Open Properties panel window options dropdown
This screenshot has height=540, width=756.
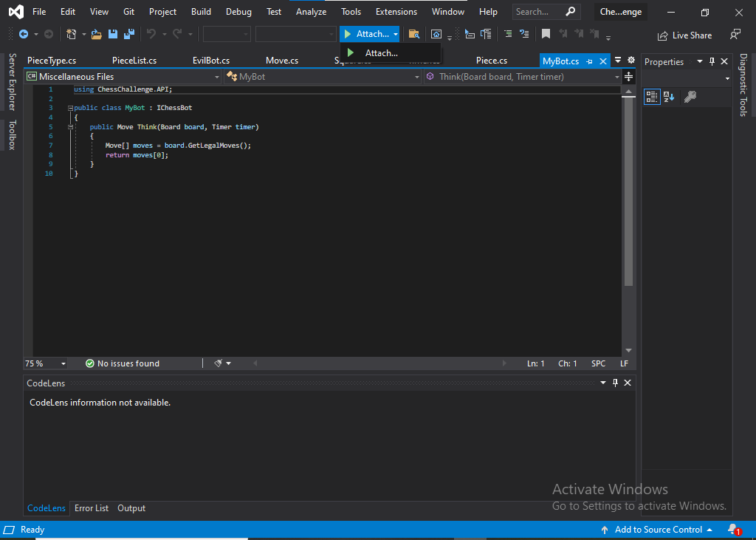point(700,61)
